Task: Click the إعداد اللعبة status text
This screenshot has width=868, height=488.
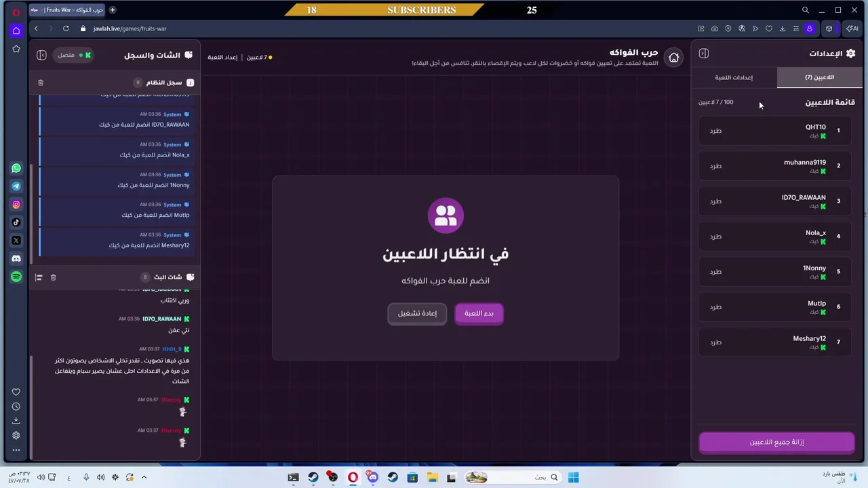Action: (x=222, y=58)
